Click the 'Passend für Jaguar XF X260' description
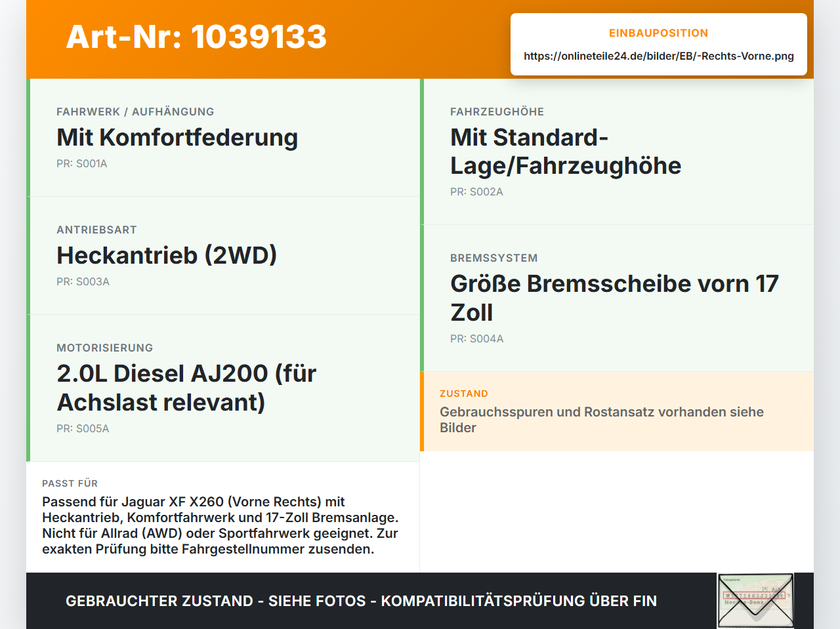The height and width of the screenshot is (629, 840). tap(220, 525)
